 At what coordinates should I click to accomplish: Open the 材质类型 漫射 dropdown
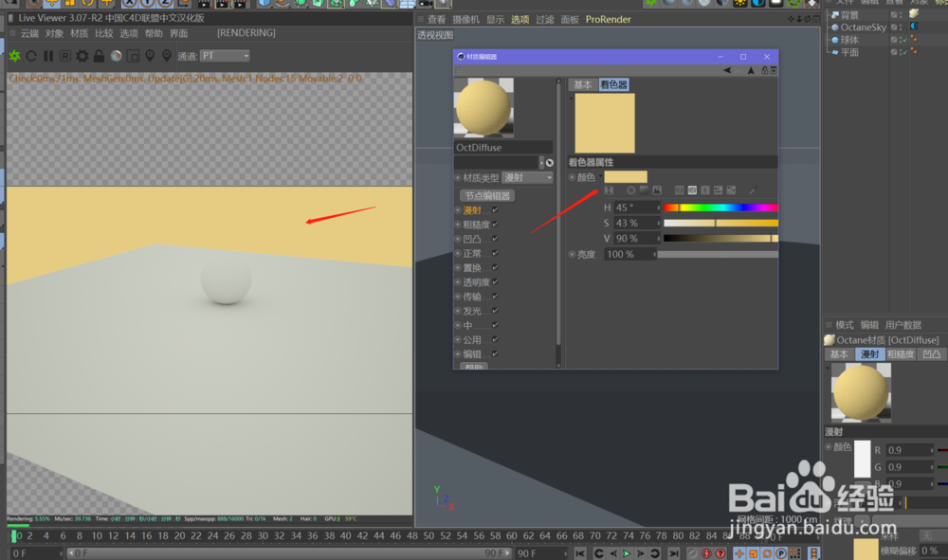coord(528,177)
